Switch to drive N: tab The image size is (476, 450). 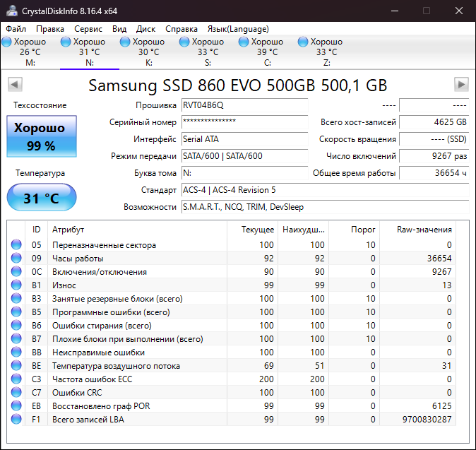point(90,52)
